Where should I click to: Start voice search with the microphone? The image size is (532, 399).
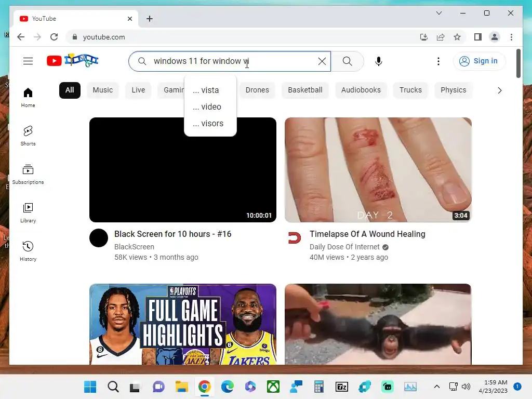[x=379, y=61]
